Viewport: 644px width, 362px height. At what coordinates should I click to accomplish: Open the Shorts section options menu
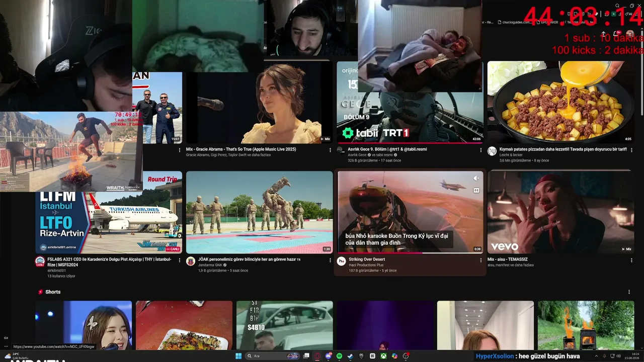629,292
